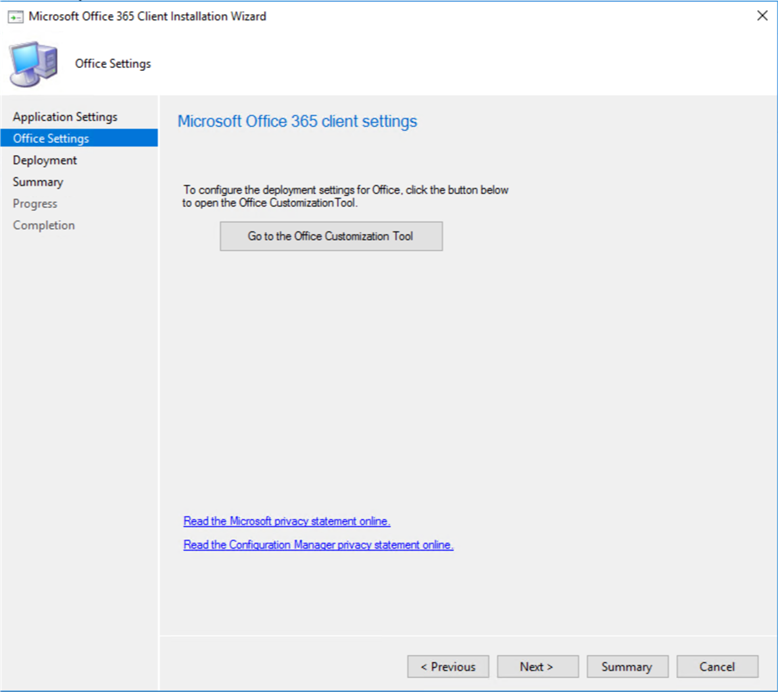This screenshot has height=692, width=778.
Task: Close the Installation Wizard window
Action: [762, 16]
